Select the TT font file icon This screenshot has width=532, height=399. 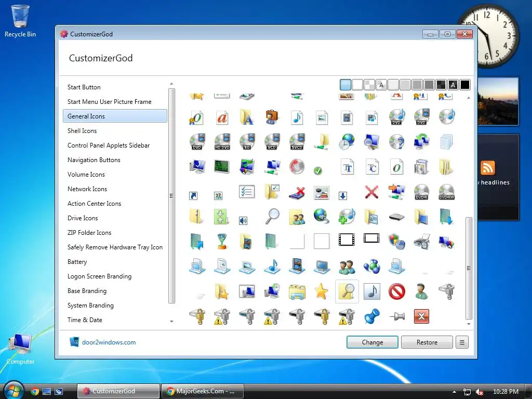[x=348, y=167]
